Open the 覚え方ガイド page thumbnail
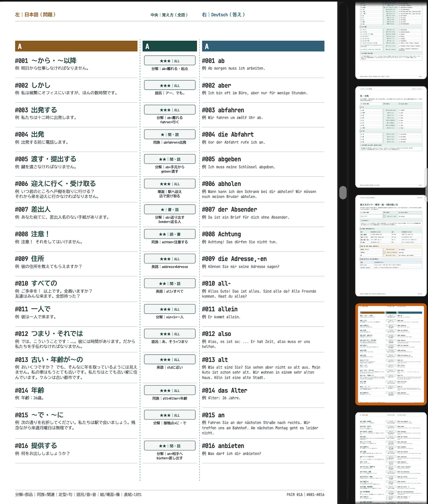This screenshot has width=428, height=504. [x=391, y=245]
